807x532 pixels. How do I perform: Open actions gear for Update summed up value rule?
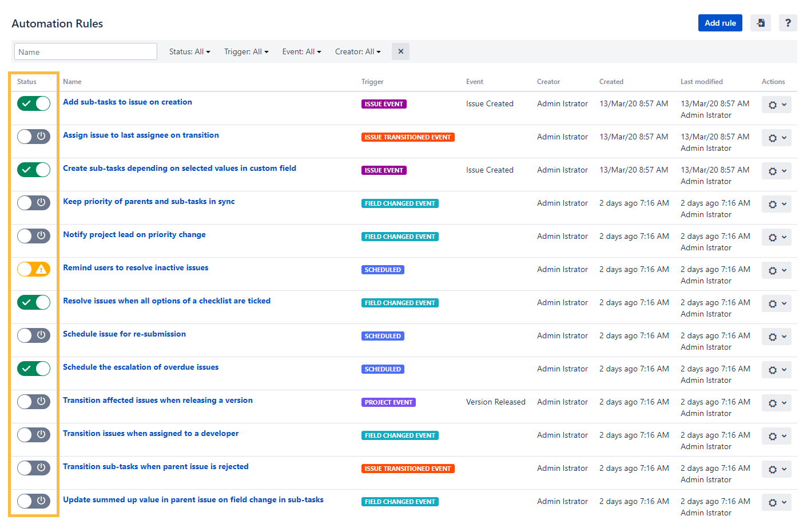[776, 502]
